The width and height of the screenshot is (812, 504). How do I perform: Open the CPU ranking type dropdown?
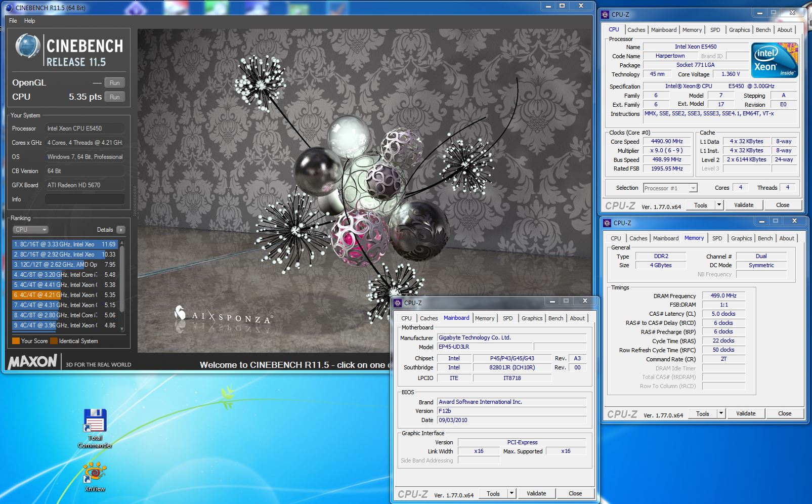tap(30, 230)
